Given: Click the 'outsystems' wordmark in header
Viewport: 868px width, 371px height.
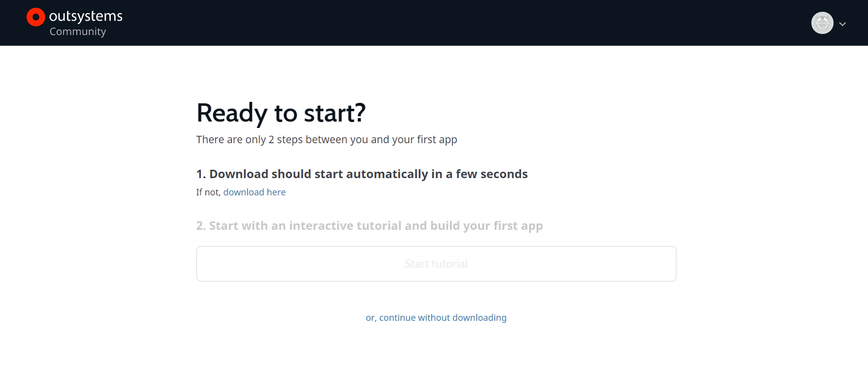Looking at the screenshot, I should click(86, 16).
